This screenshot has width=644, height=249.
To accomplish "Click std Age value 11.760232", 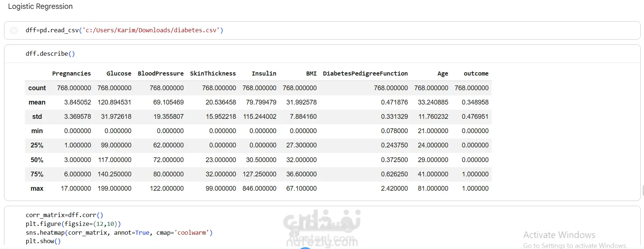I will (433, 117).
